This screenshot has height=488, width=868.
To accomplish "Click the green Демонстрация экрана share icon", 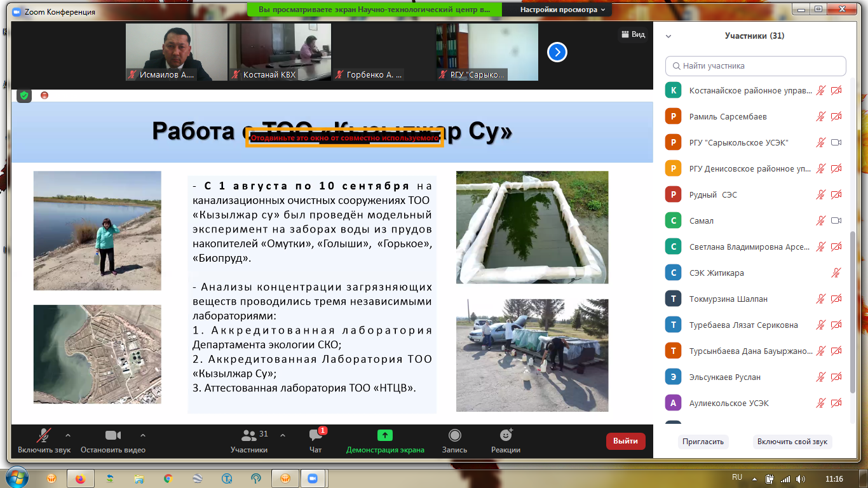I will coord(385,435).
